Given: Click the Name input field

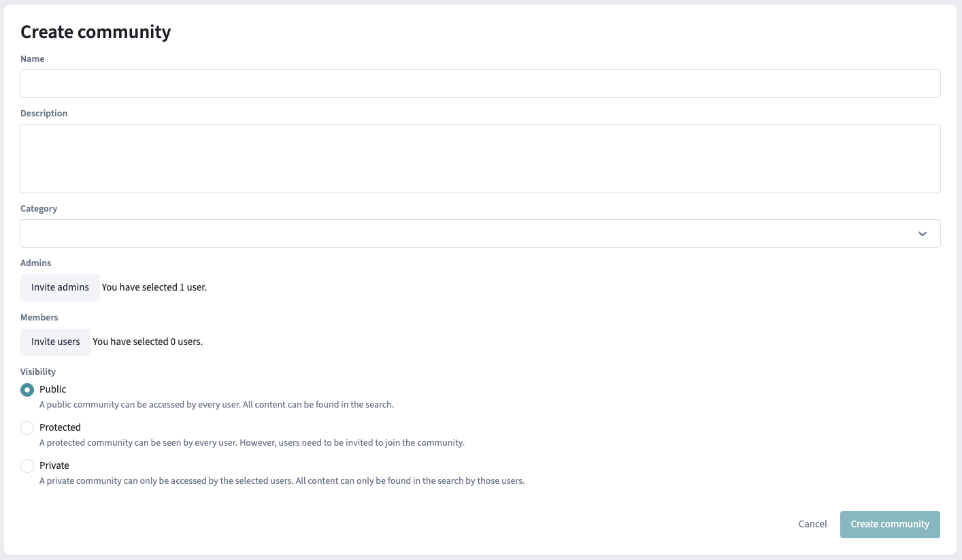Looking at the screenshot, I should [480, 84].
